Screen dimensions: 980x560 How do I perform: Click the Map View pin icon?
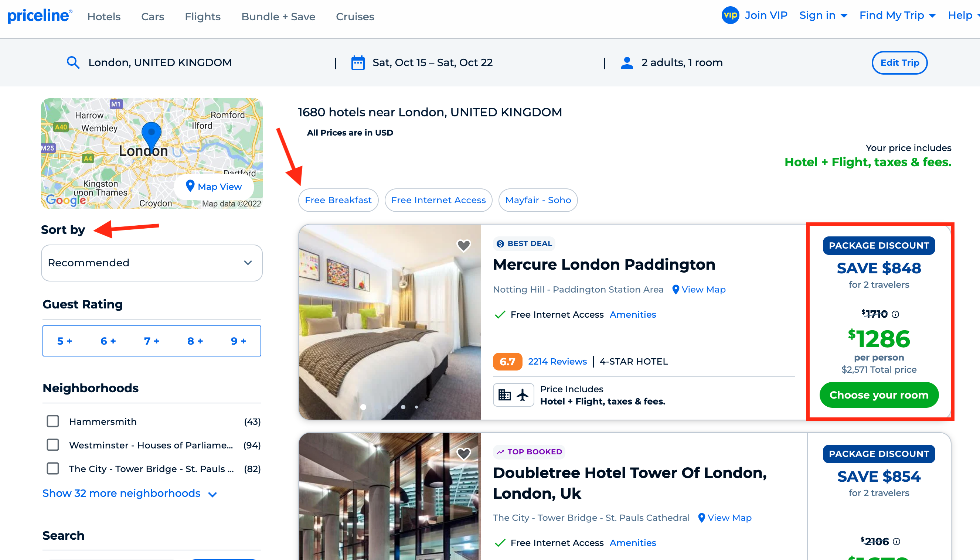coord(190,186)
